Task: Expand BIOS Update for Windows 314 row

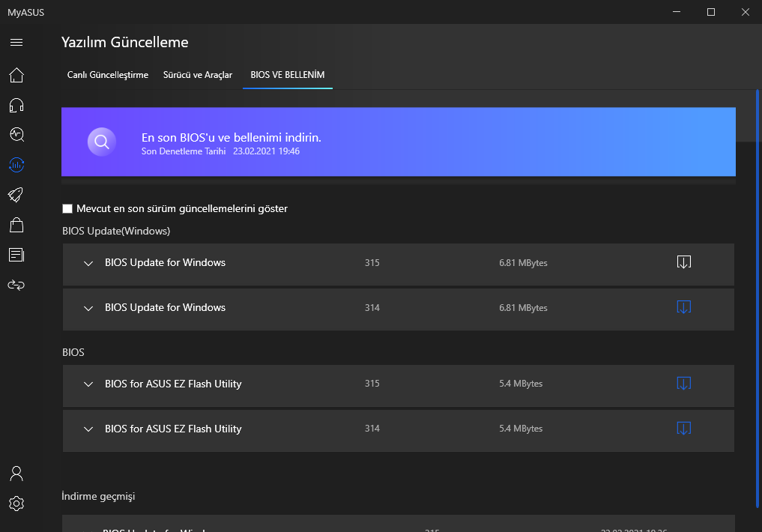Action: pyautogui.click(x=88, y=308)
